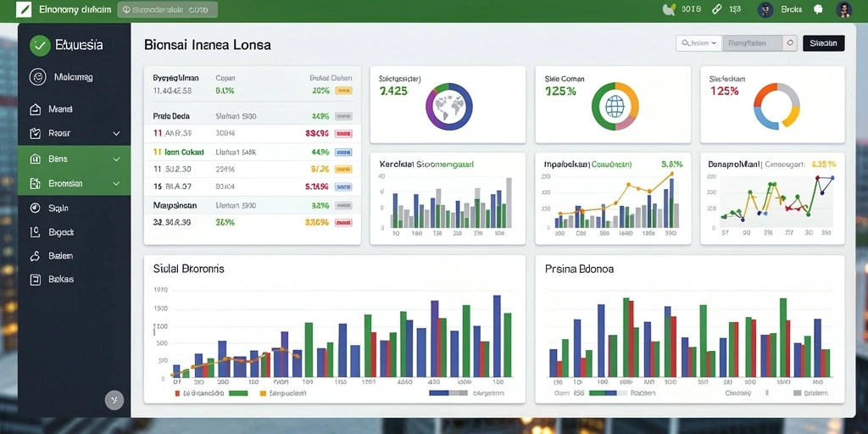Toggle the small circle control beside the gray field
868x434 pixels.
pyautogui.click(x=790, y=43)
